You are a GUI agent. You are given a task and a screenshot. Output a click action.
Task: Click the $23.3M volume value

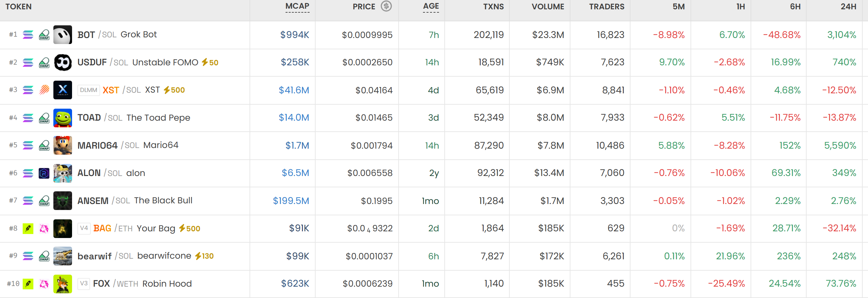point(548,35)
